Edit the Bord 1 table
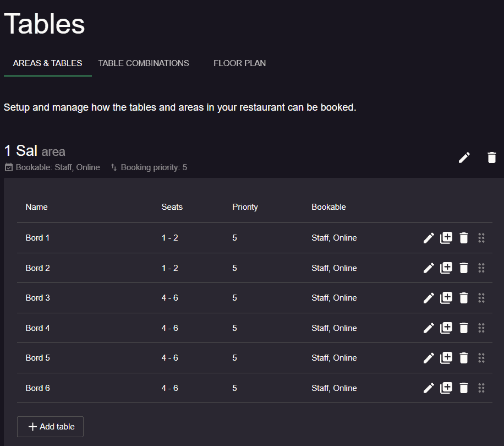The image size is (504, 446). point(429,238)
